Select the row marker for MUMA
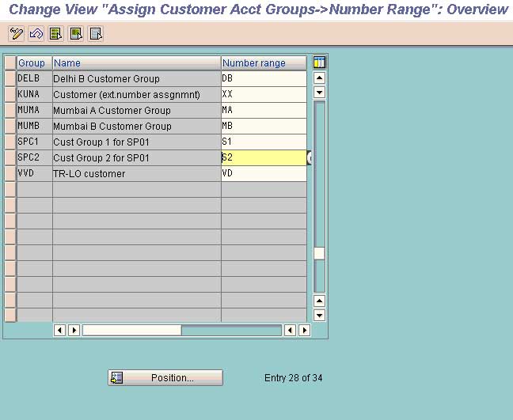This screenshot has width=513, height=420. point(10,110)
